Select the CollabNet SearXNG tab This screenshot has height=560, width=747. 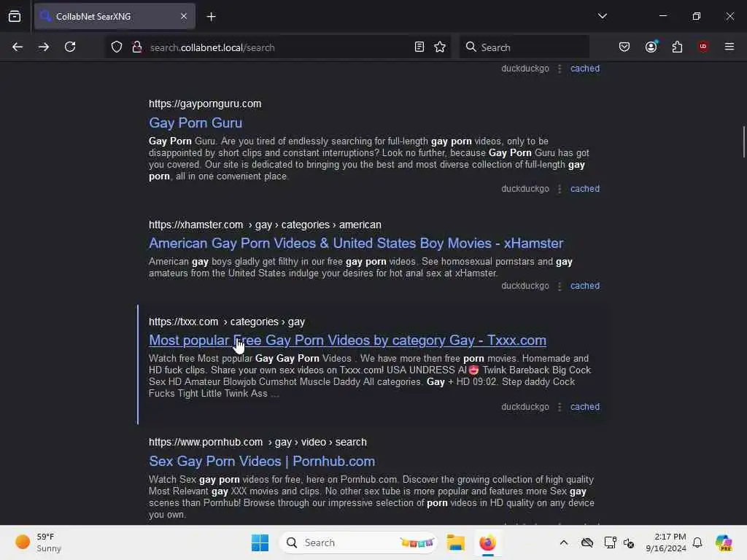(115, 16)
